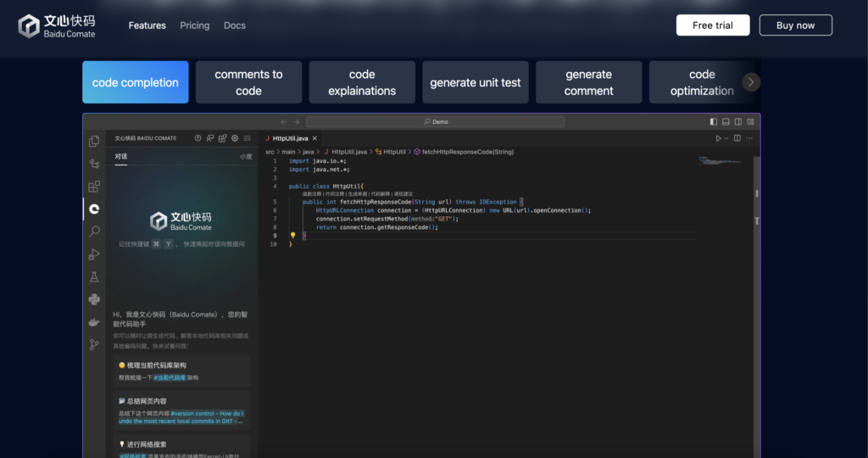Toggle bottom panel layout icon

(726, 122)
